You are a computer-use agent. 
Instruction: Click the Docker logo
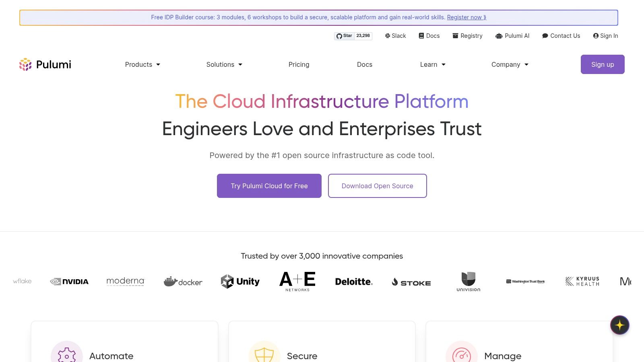pos(183,282)
